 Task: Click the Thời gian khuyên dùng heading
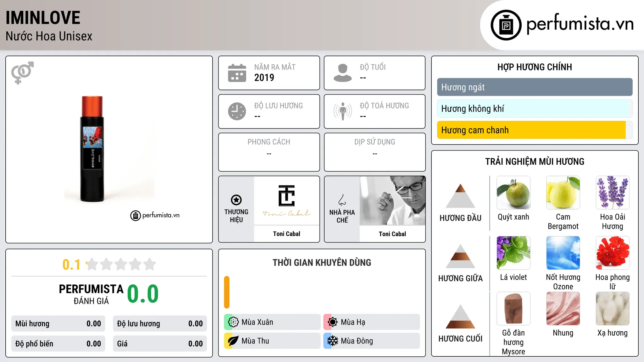[322, 263]
